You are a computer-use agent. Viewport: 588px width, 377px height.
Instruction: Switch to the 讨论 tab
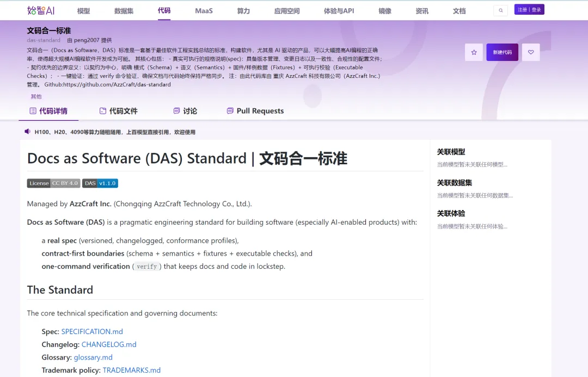coord(185,111)
